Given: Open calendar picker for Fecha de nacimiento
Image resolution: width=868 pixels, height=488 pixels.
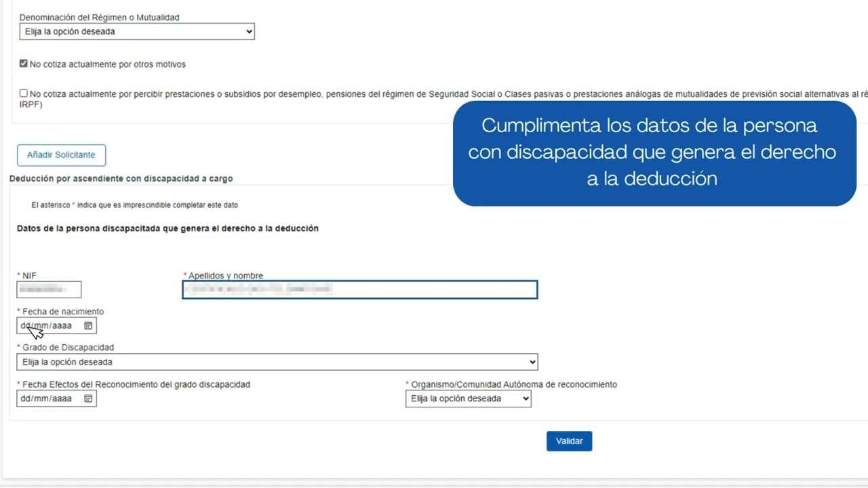Looking at the screenshot, I should click(87, 325).
